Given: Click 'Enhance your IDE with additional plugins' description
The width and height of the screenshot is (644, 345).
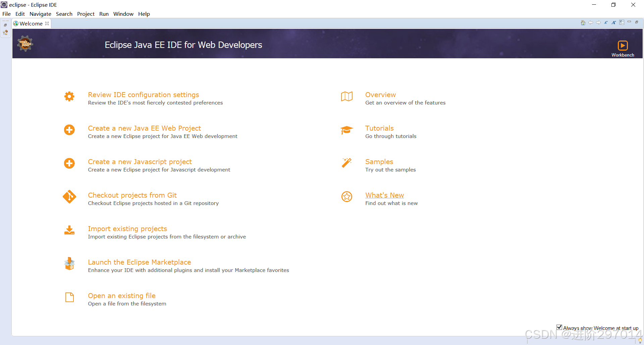Looking at the screenshot, I should tap(189, 270).
